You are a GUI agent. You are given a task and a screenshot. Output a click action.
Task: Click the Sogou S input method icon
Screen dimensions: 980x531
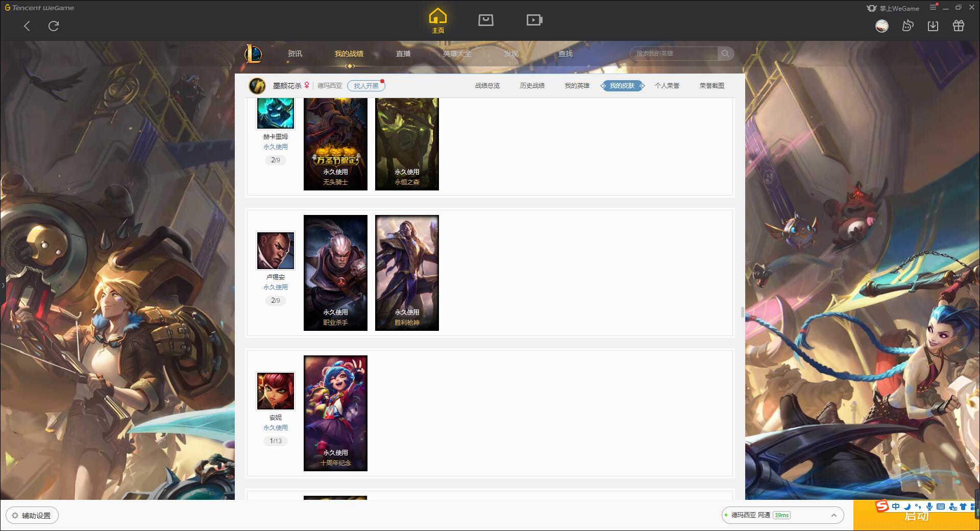pos(882,506)
